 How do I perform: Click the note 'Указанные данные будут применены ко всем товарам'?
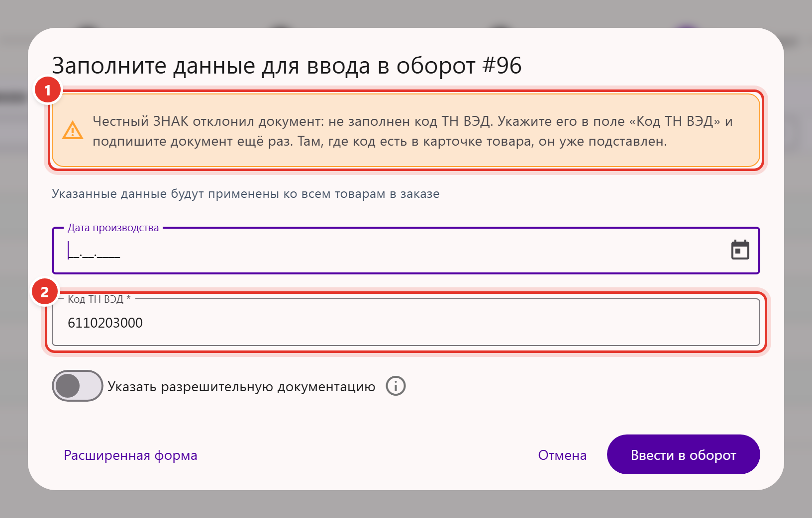pos(246,194)
